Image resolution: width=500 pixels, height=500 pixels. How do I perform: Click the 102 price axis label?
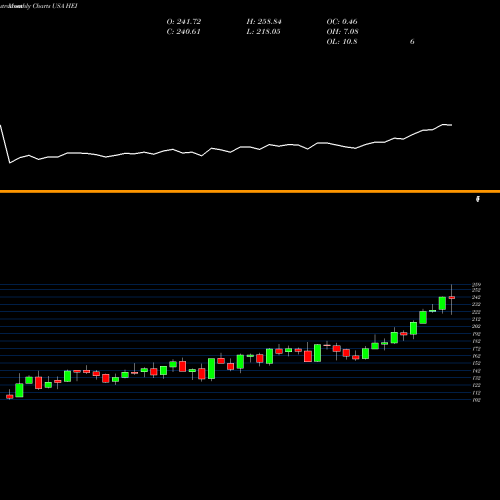(x=477, y=400)
